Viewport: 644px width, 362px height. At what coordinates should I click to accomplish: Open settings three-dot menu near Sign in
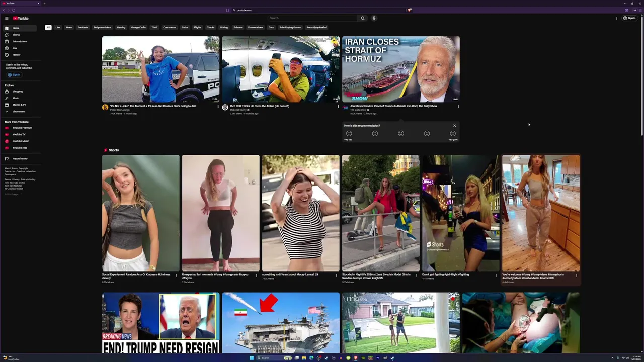pyautogui.click(x=617, y=18)
